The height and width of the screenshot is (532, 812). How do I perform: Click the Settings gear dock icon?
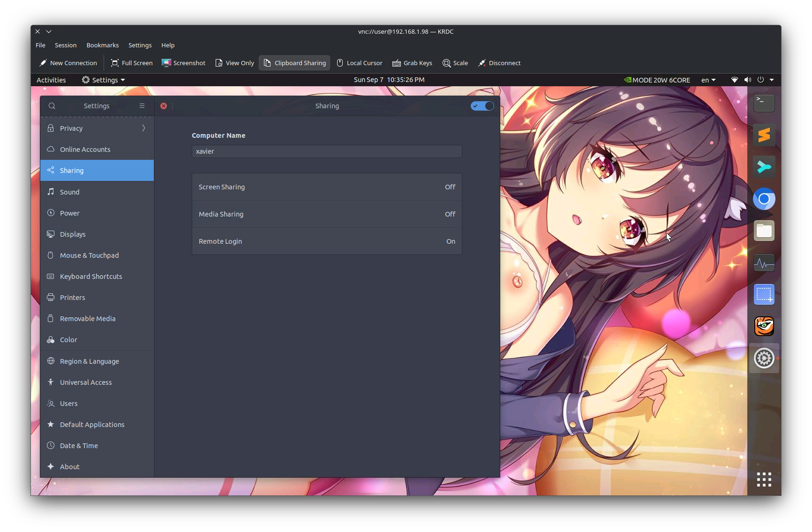pos(764,358)
